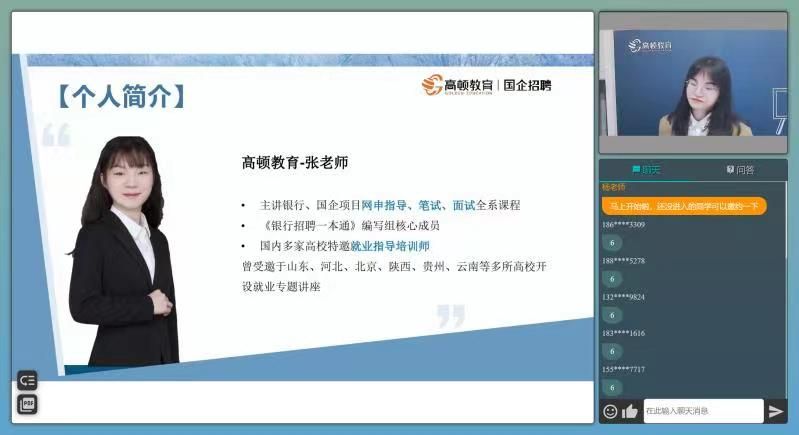Open the PDF document icon
Image resolution: width=799 pixels, height=435 pixels.
[27, 404]
